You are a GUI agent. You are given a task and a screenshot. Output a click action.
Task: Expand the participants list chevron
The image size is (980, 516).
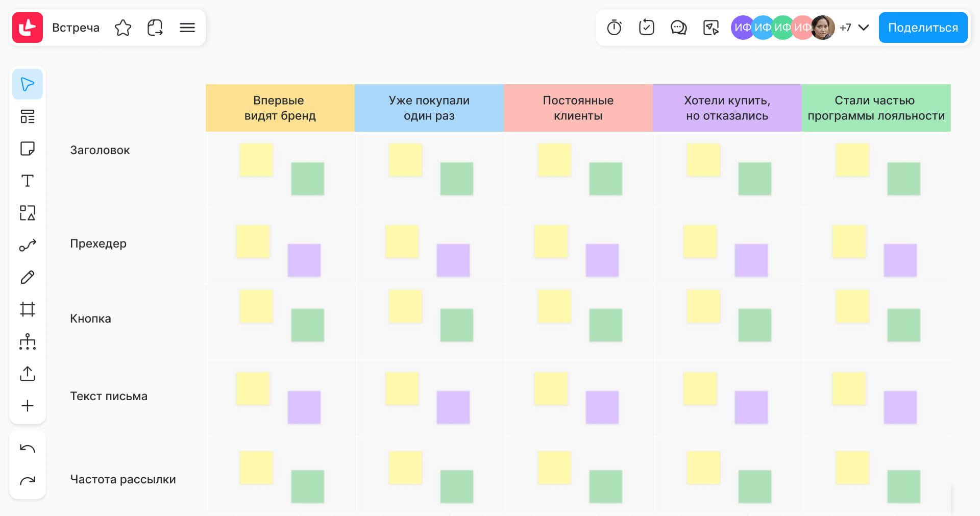coord(864,28)
